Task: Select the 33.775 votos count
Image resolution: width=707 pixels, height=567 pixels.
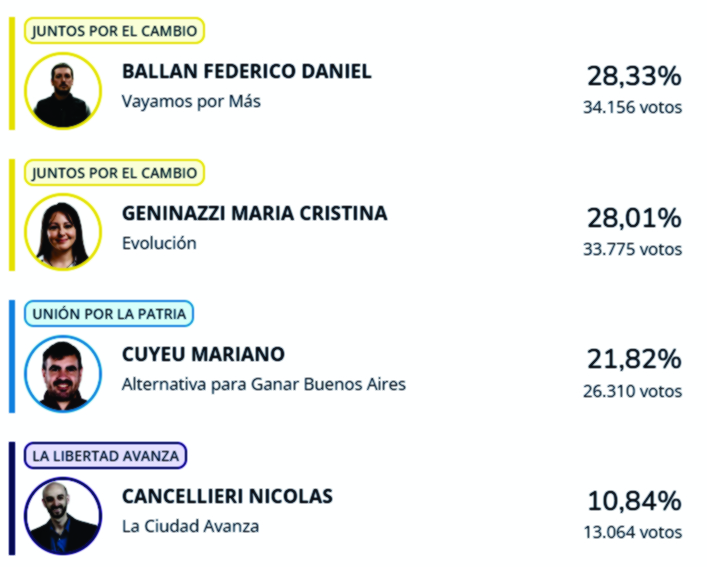Action: click(x=633, y=249)
